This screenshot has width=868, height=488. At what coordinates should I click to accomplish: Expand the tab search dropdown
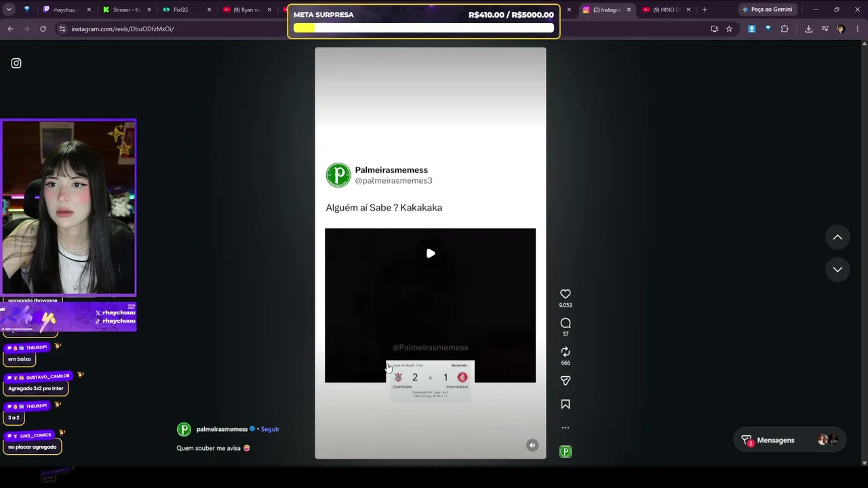(9, 9)
